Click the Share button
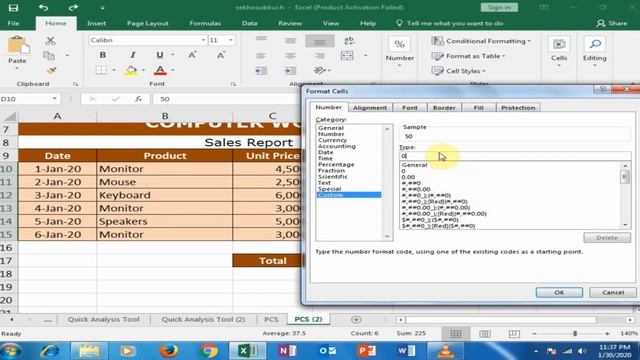Screen dimensions: 640x360 (x=611, y=23)
